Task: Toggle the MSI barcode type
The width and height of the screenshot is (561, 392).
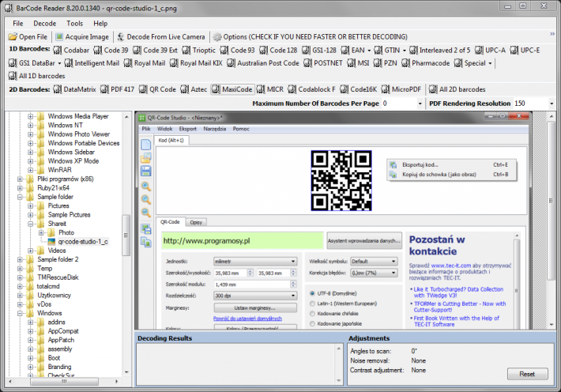Action: click(359, 63)
